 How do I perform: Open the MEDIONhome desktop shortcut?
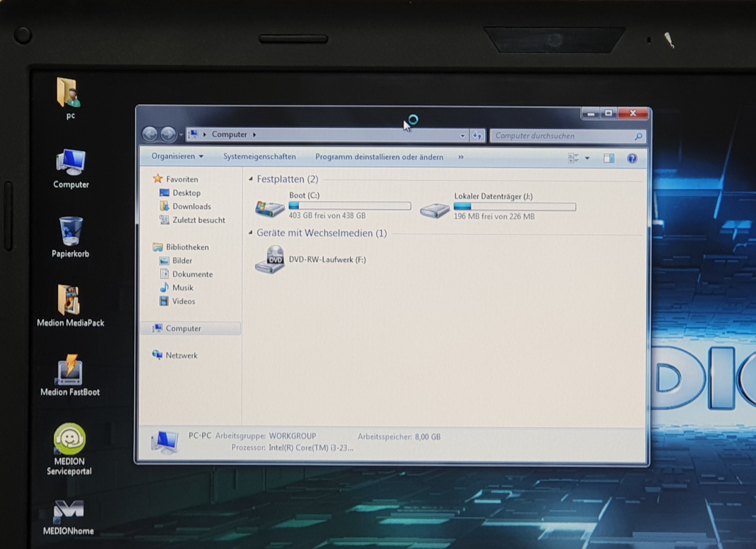[x=69, y=512]
